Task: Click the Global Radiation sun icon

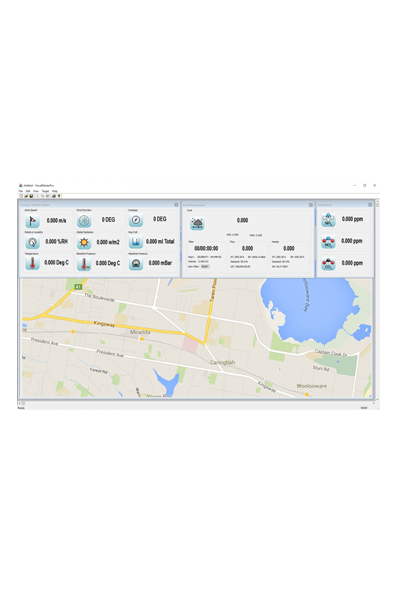Action: [84, 242]
